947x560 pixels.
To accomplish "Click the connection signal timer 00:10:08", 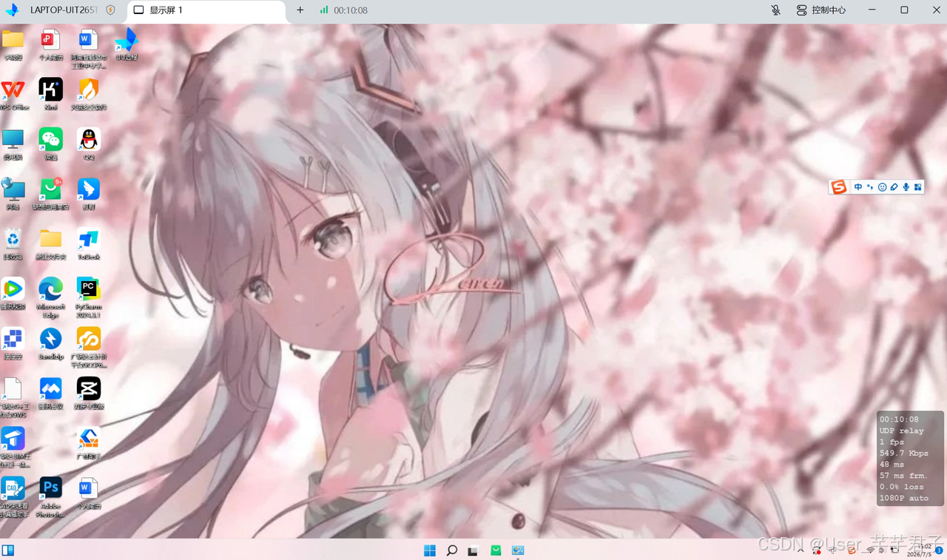I will pyautogui.click(x=344, y=10).
